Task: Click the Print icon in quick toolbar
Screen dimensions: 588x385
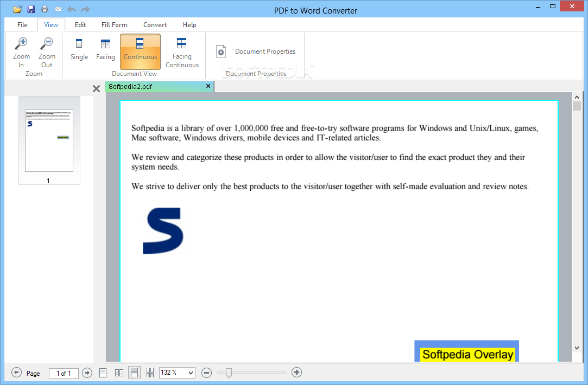Action: click(45, 9)
